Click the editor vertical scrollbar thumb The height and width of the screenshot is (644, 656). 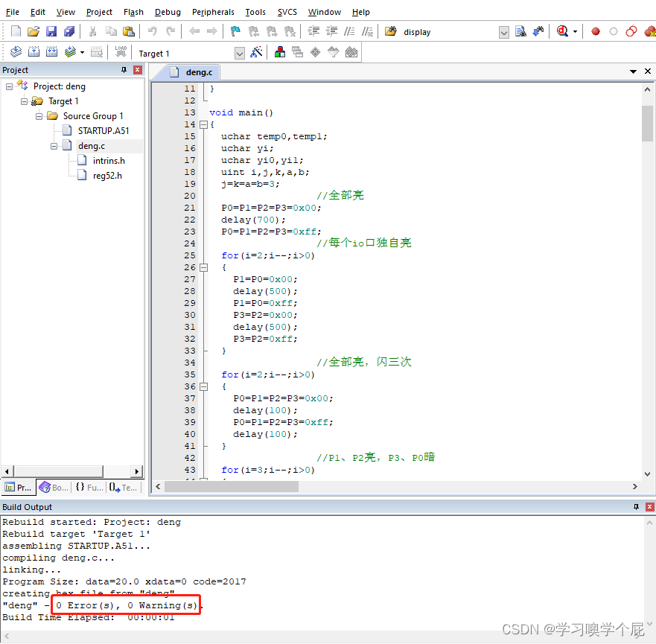click(647, 124)
